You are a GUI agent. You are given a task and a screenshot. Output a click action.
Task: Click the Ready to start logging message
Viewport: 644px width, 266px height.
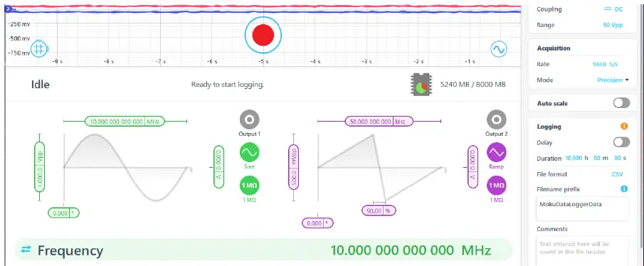pos(228,85)
